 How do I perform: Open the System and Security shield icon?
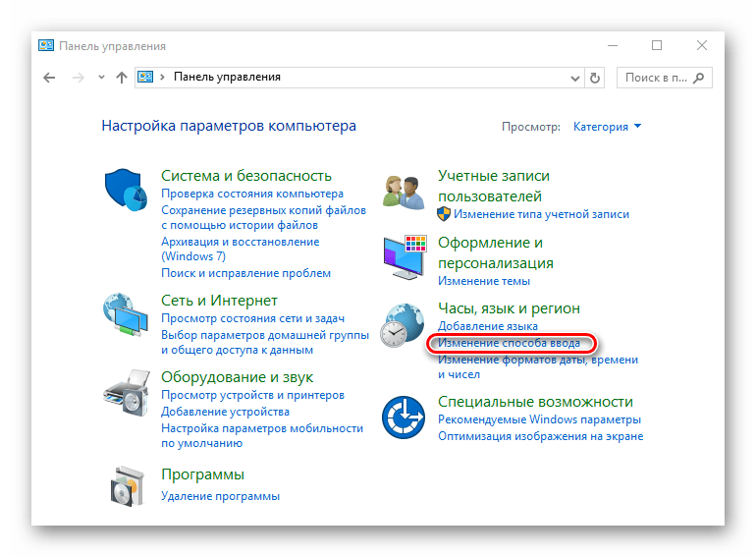(x=126, y=190)
